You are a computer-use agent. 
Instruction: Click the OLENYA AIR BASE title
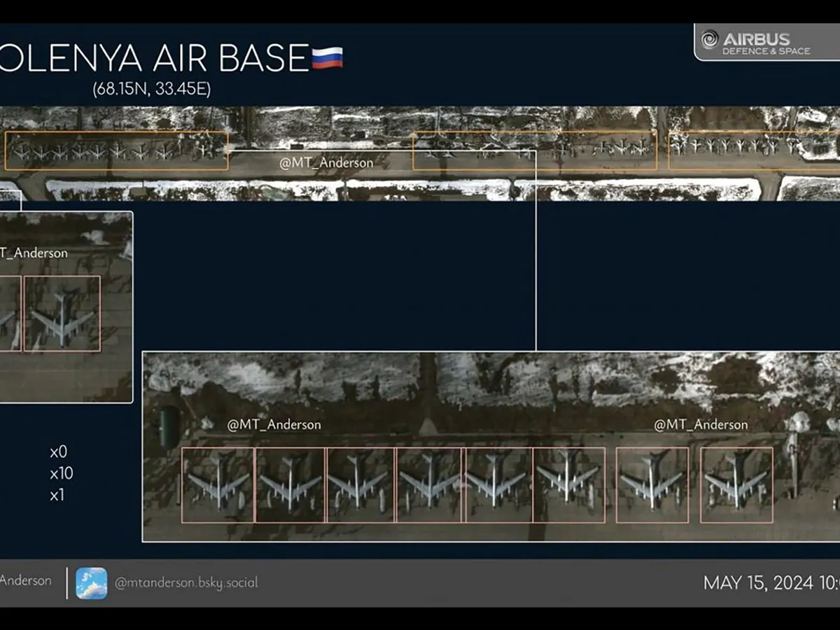[x=154, y=58]
